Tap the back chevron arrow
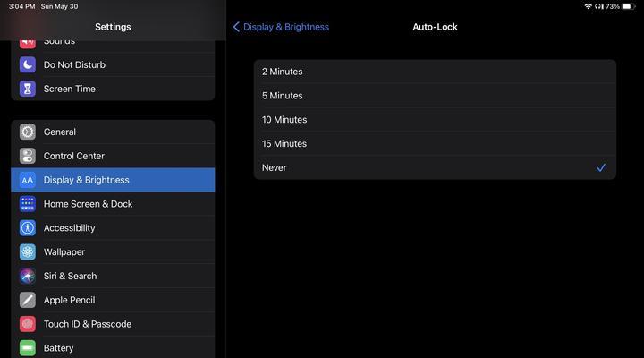 coord(236,27)
